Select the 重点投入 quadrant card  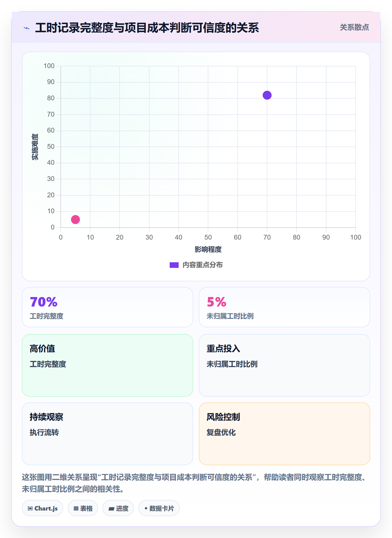(x=284, y=365)
